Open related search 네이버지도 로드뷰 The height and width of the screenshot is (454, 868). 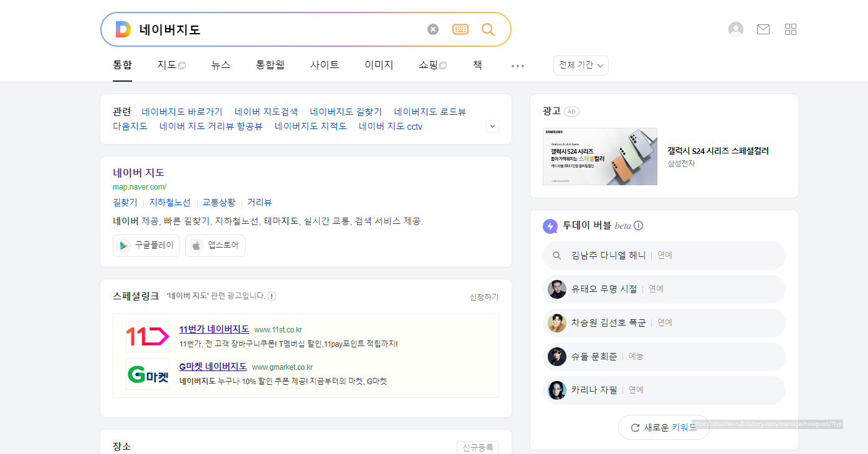[x=430, y=112]
